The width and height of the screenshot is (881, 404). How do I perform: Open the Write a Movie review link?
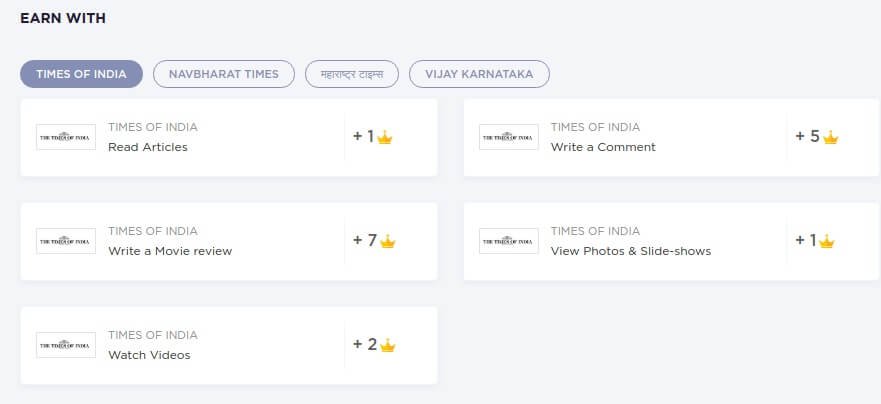(170, 251)
